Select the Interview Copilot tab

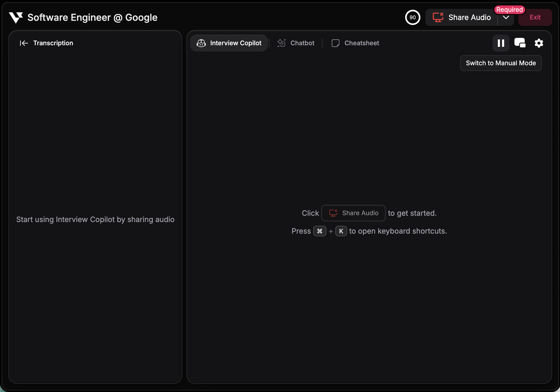(x=229, y=43)
